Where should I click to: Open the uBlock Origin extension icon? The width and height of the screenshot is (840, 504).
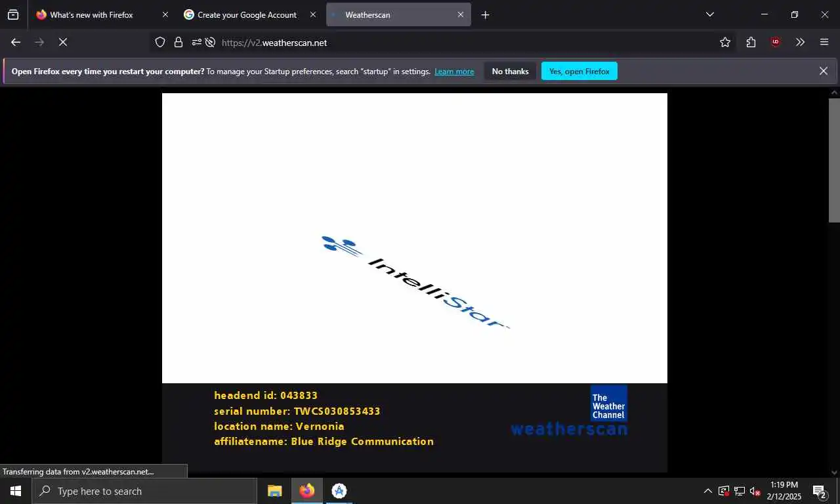pyautogui.click(x=776, y=42)
